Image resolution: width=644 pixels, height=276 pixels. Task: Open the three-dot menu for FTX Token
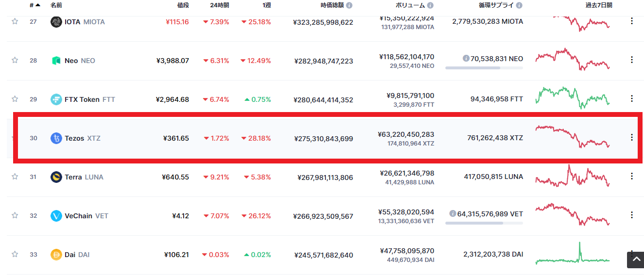point(632,98)
